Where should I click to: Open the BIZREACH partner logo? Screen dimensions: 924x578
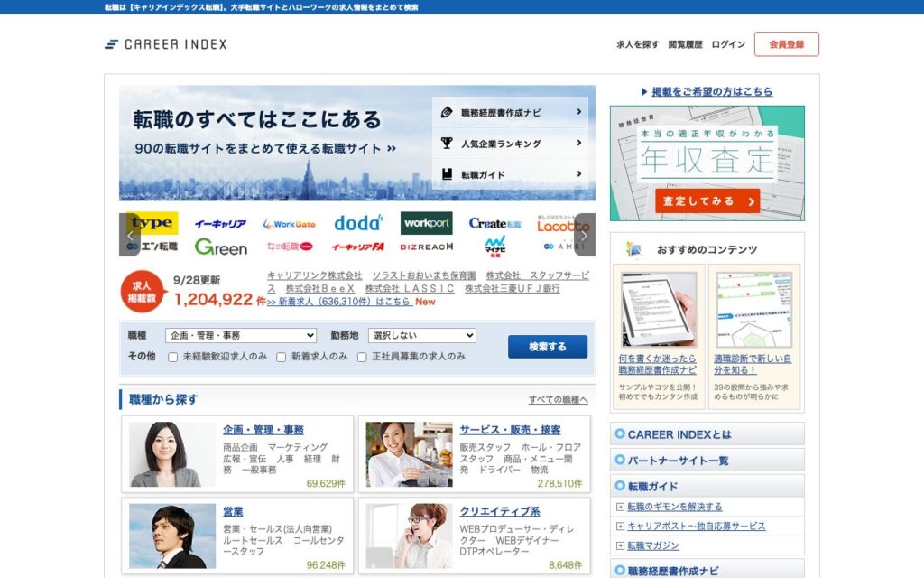(427, 247)
